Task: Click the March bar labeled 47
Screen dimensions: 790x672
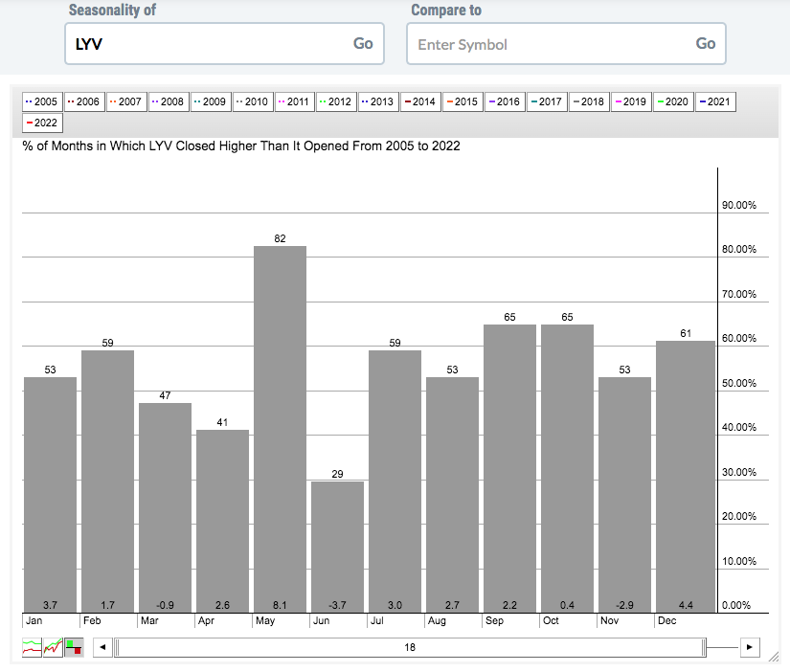Action: tap(166, 507)
